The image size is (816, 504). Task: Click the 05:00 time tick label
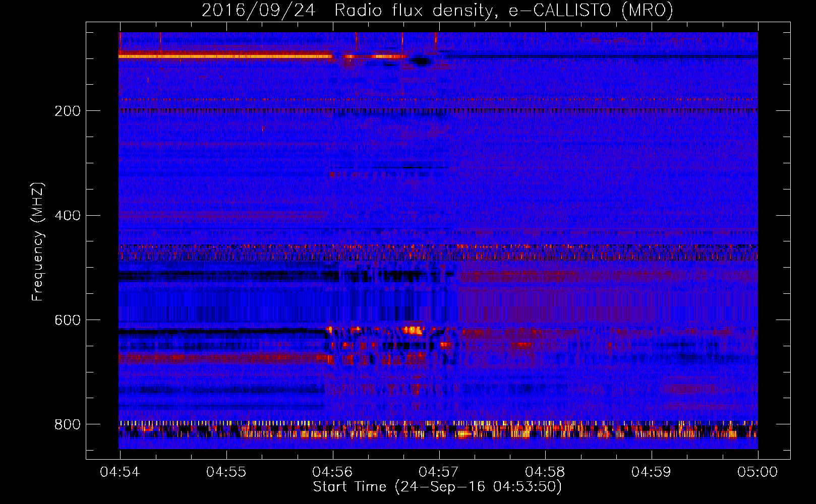(x=757, y=472)
